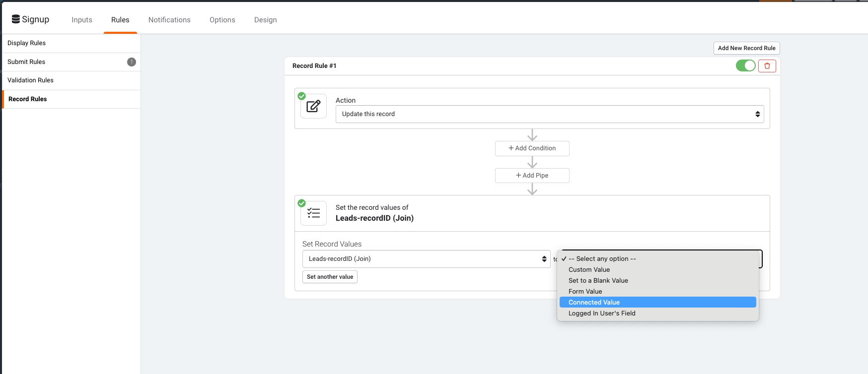Click the Add Condition button
Image resolution: width=868 pixels, height=374 pixels.
pos(532,148)
